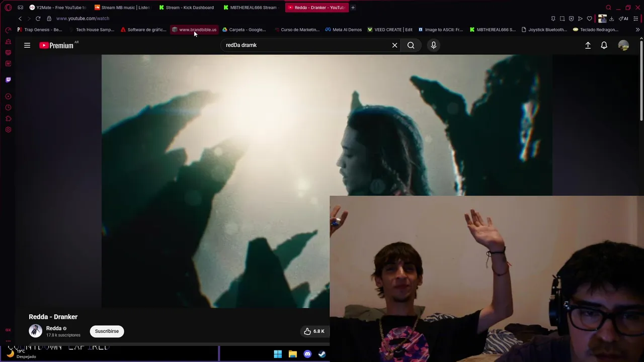Image resolution: width=644 pixels, height=362 pixels.
Task: Add page to bookmarks with heart icon
Action: tap(589, 19)
